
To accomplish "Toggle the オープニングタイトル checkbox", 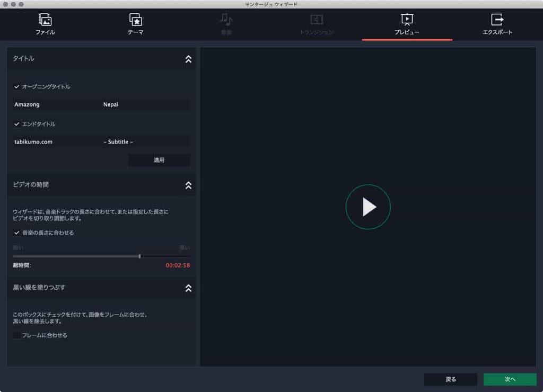I will point(16,86).
